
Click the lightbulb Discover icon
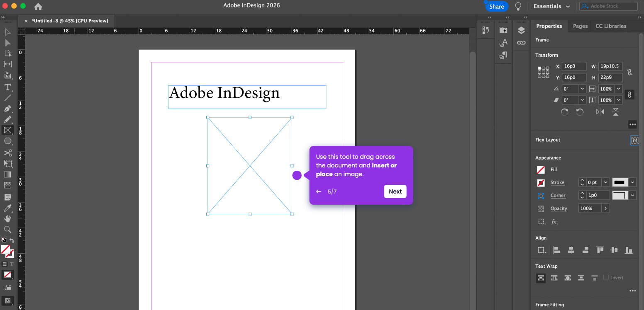click(518, 6)
